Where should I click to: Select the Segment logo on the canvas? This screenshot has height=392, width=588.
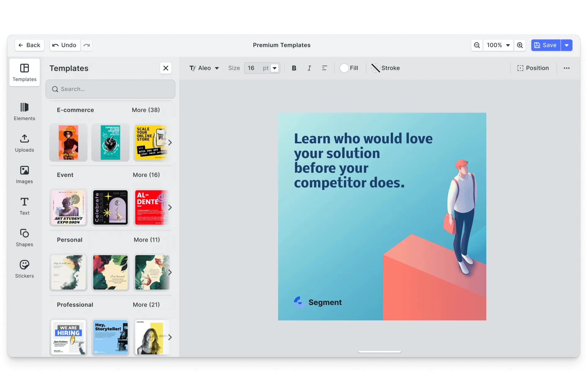coord(318,302)
